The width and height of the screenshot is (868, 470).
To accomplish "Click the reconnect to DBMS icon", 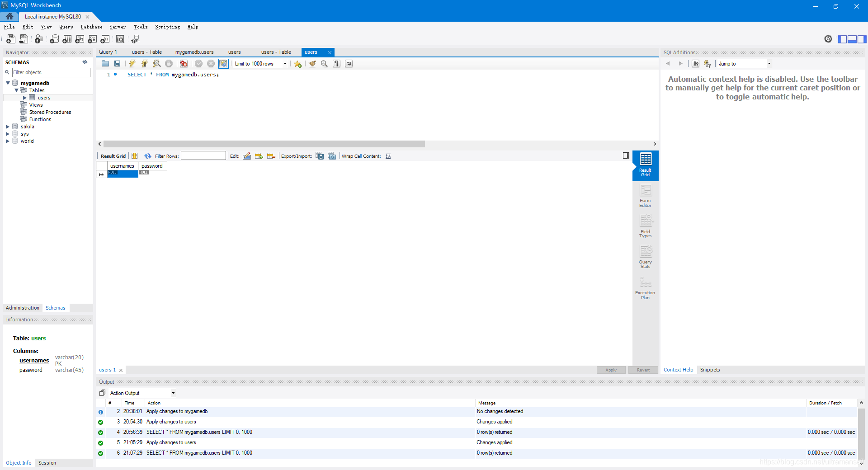I will pyautogui.click(x=135, y=39).
